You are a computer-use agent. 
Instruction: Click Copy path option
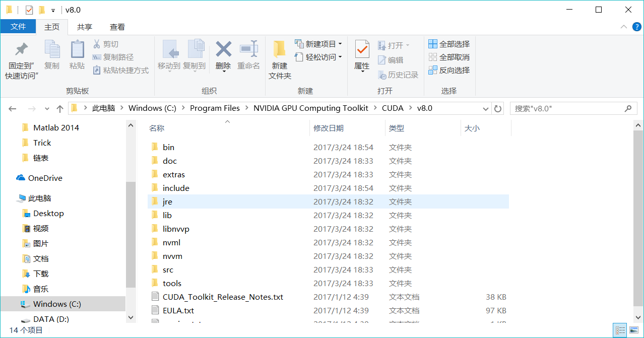pos(113,57)
